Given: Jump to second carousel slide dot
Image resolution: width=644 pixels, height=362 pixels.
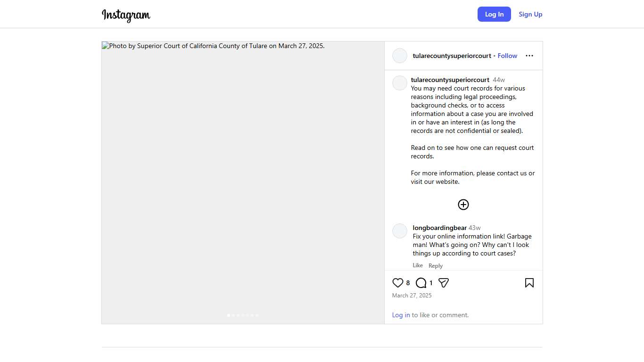Looking at the screenshot, I should (x=233, y=315).
